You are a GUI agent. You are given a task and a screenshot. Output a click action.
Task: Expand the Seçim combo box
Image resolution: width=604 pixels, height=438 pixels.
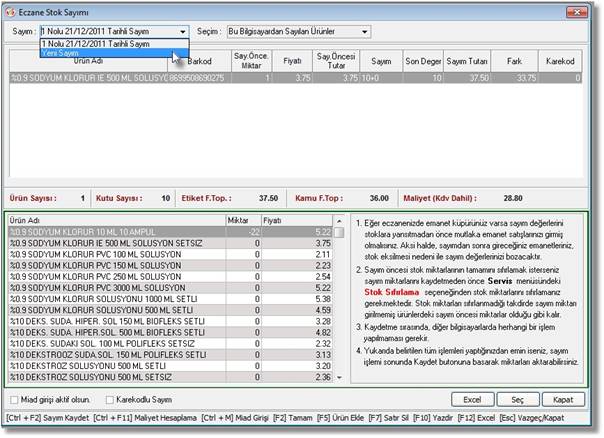tap(364, 31)
